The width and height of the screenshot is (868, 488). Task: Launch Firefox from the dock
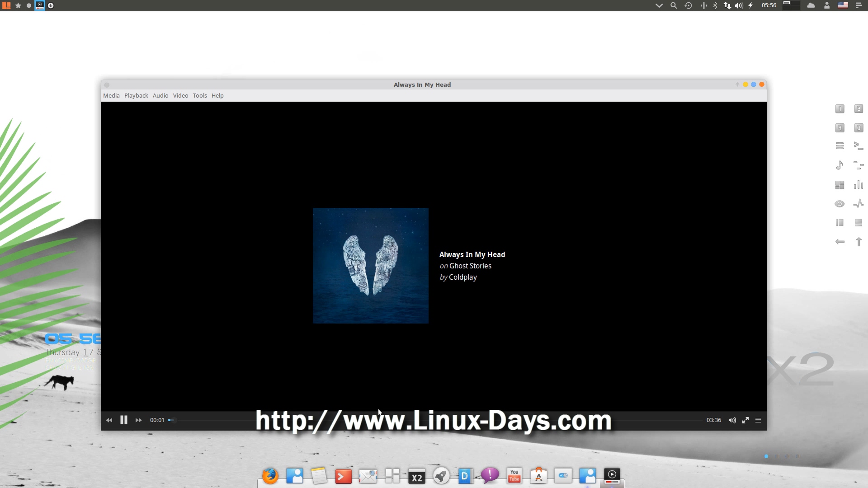[270, 476]
